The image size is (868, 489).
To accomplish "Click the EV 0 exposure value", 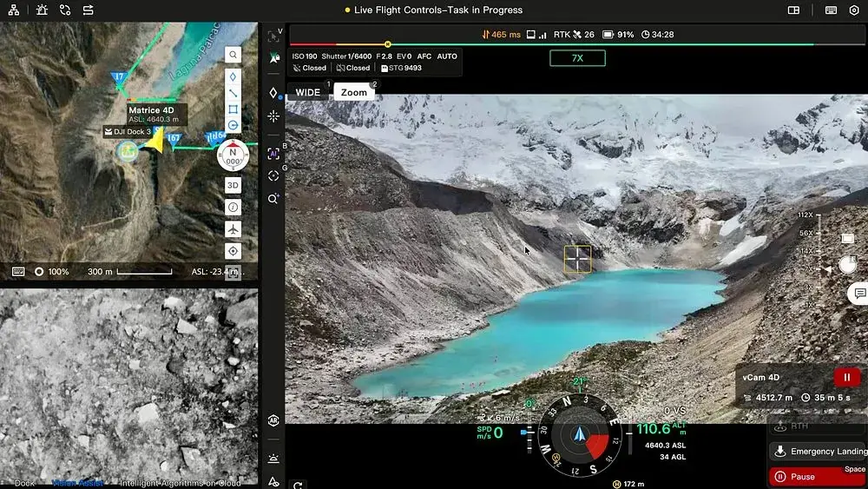I will (x=404, y=56).
